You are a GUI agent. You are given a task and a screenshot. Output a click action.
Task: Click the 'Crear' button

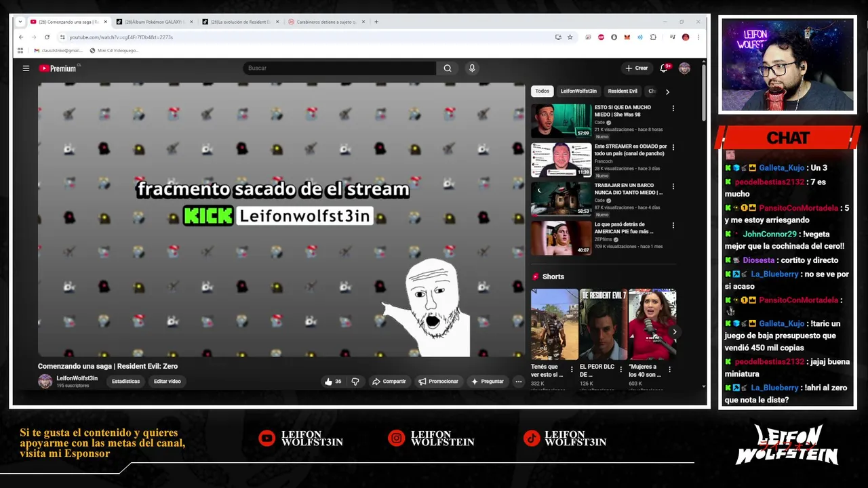click(637, 68)
